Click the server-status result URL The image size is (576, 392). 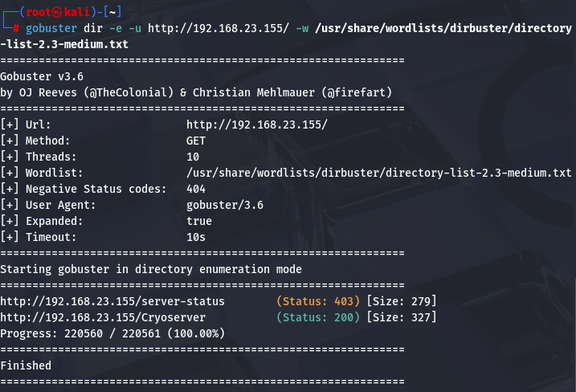112,301
